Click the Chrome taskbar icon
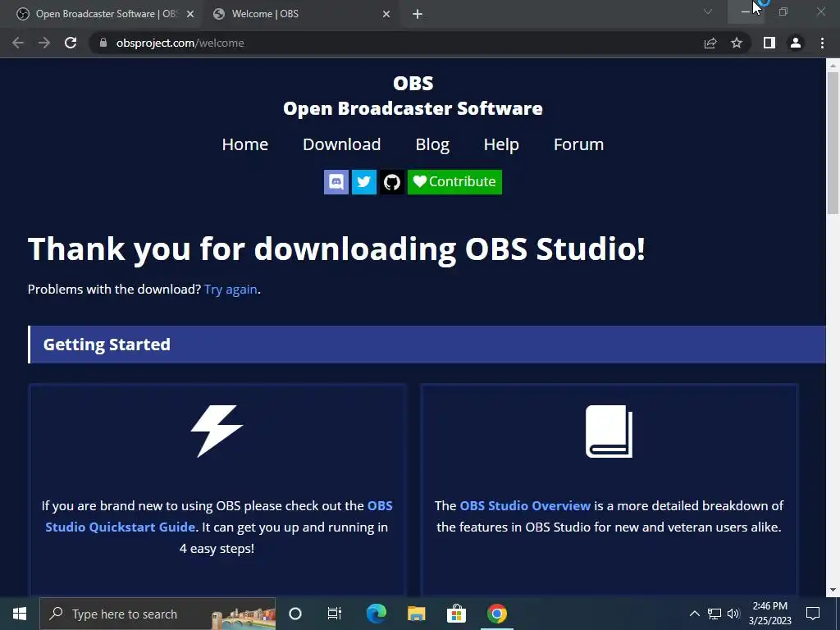840x630 pixels. point(496,614)
